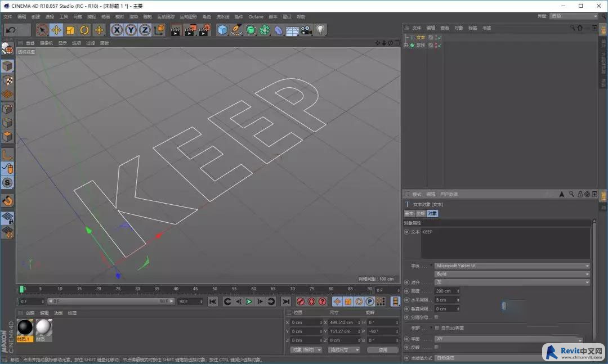
Task: Click the green playhead at frame 0
Action: [22, 289]
